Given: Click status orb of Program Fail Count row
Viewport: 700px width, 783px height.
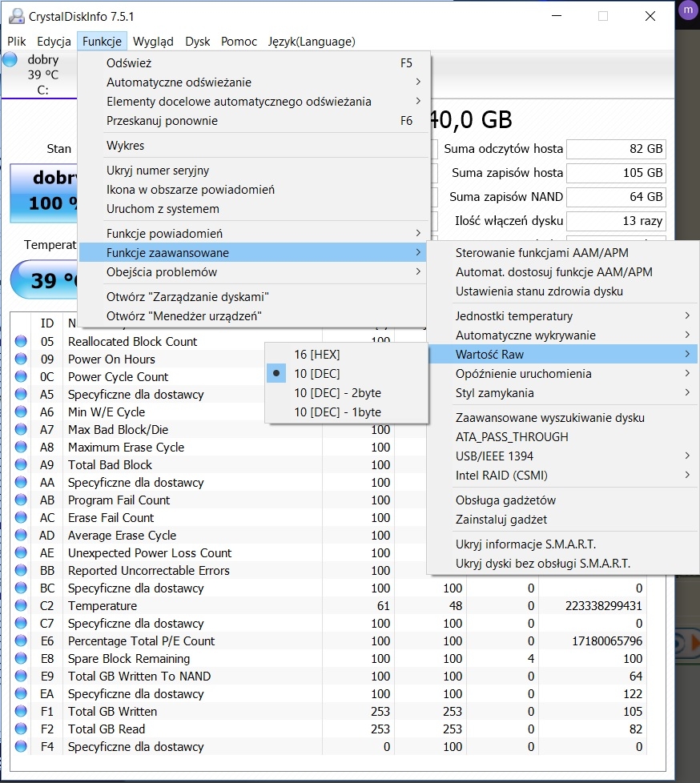Looking at the screenshot, I should tap(21, 500).
